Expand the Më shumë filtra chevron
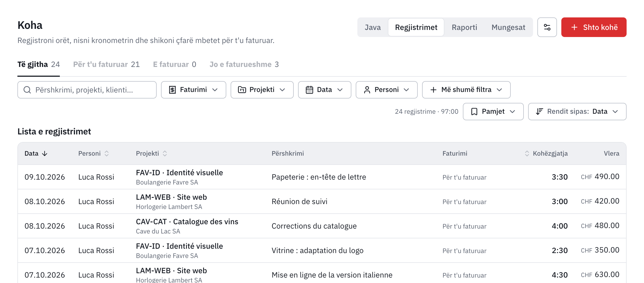 [499, 90]
